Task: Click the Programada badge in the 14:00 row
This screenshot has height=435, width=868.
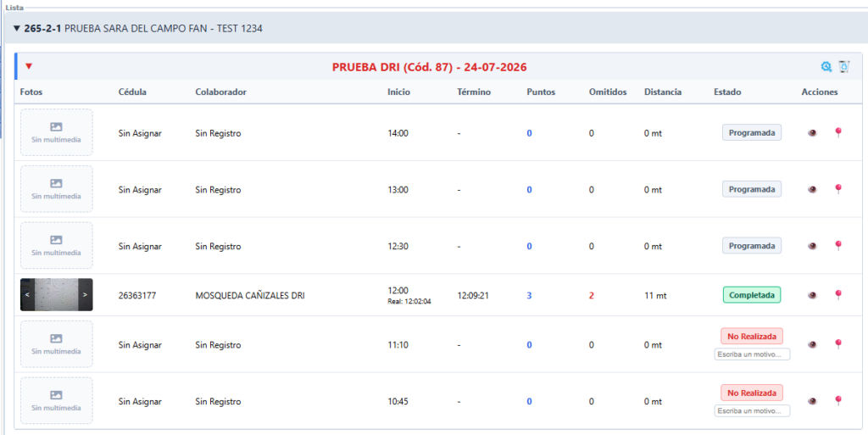Action: pyautogui.click(x=752, y=133)
